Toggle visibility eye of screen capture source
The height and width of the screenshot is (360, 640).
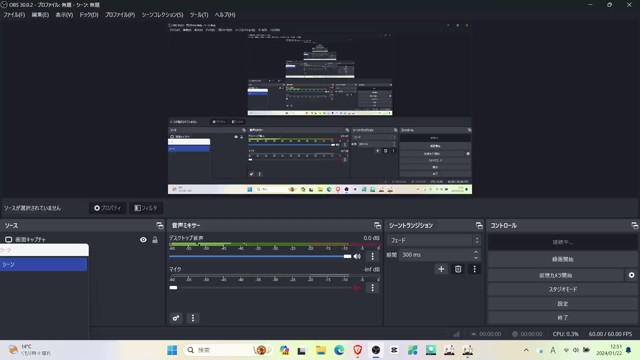(143, 240)
